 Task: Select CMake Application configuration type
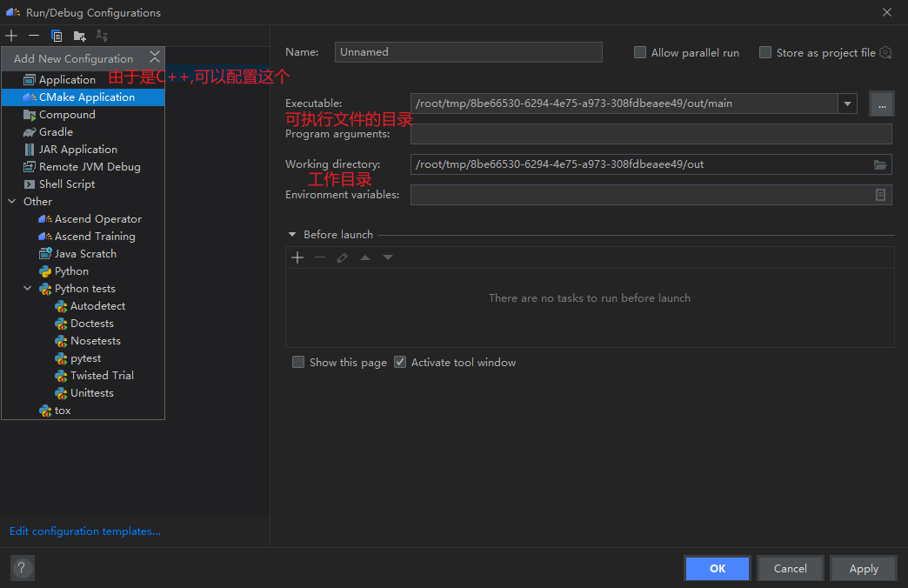(x=83, y=97)
